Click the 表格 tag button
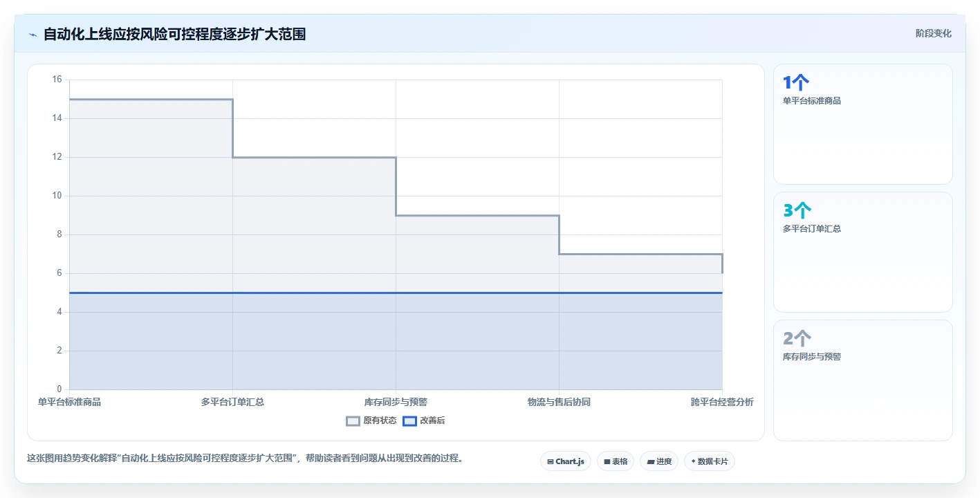 point(616,461)
